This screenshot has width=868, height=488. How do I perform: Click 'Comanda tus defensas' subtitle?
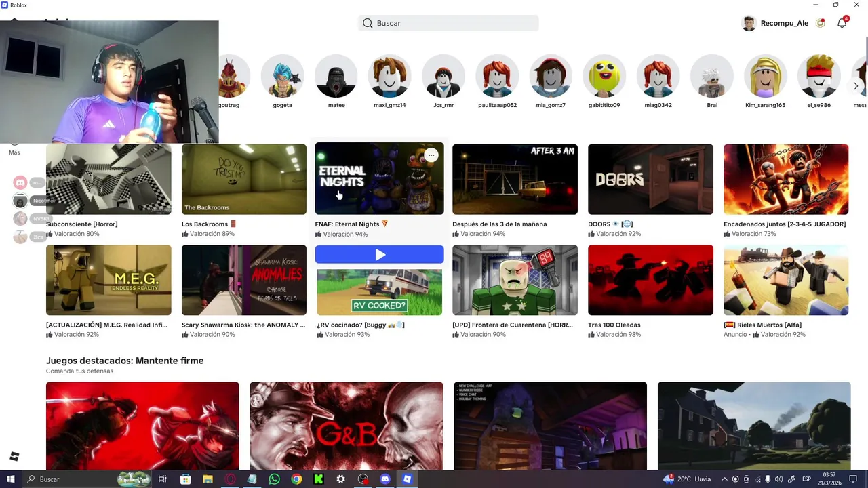(79, 371)
